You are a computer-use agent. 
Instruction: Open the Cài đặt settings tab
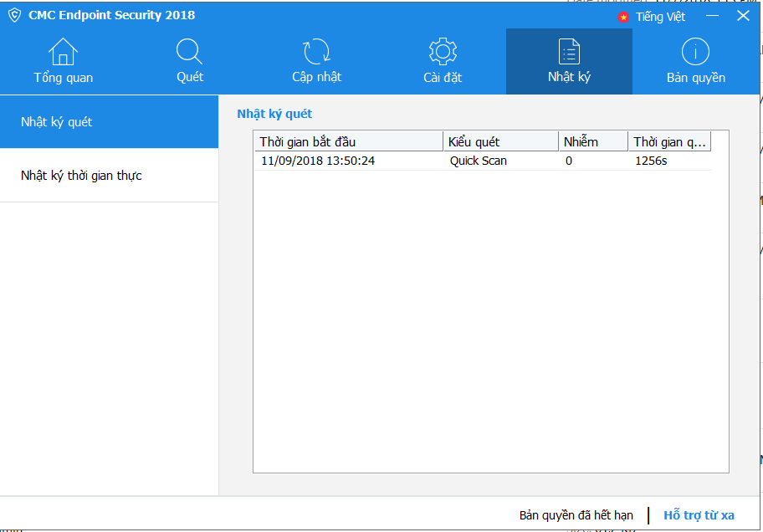coord(443,61)
